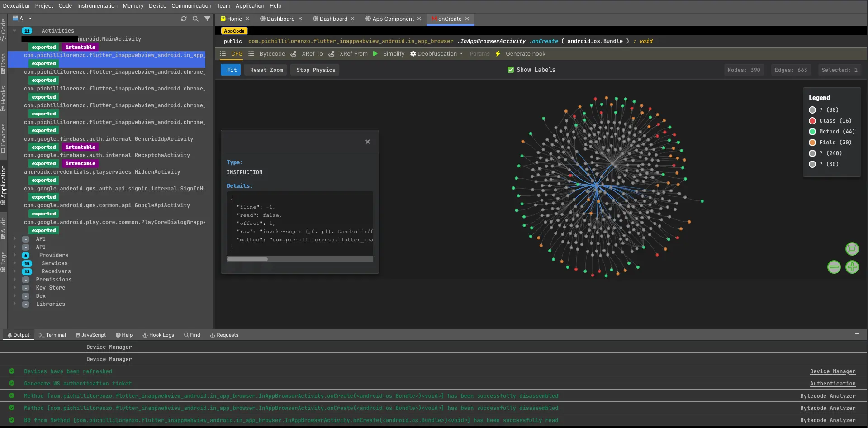Expand the Libraries tree node
Image resolution: width=868 pixels, height=428 pixels.
pyautogui.click(x=15, y=304)
